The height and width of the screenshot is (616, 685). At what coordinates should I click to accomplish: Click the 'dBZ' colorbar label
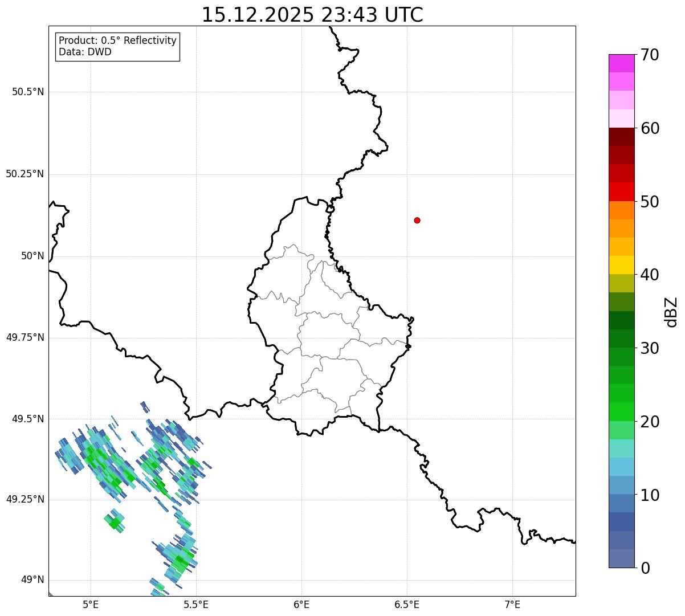tap(671, 312)
